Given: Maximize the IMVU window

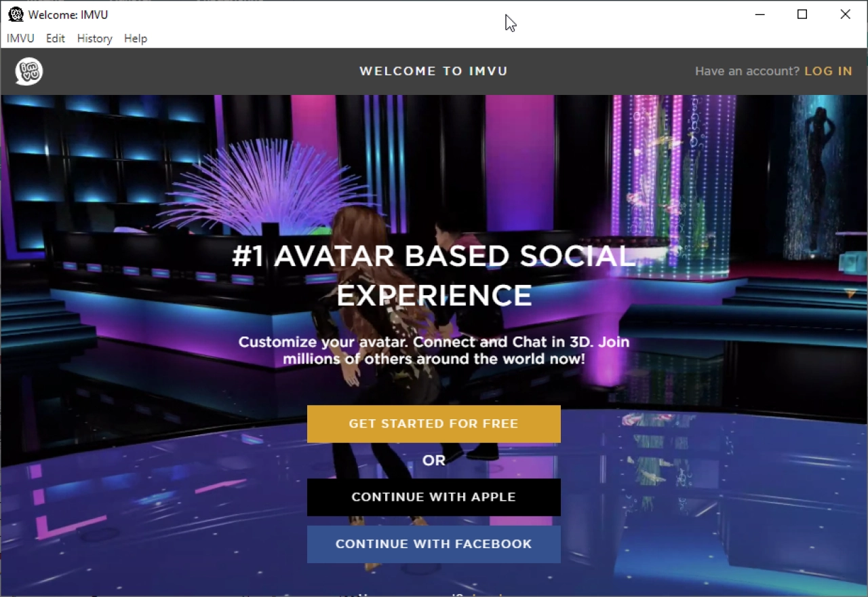Looking at the screenshot, I should [x=802, y=14].
